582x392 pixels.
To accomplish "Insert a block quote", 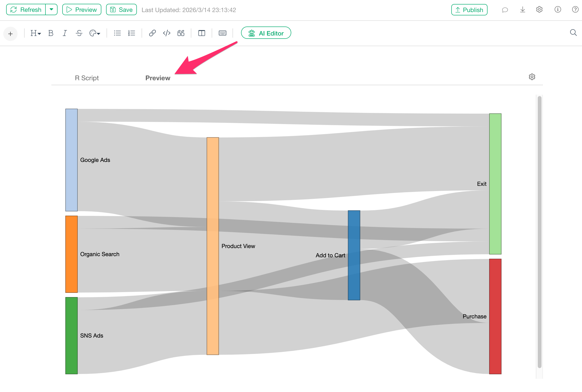I will pyautogui.click(x=181, y=33).
